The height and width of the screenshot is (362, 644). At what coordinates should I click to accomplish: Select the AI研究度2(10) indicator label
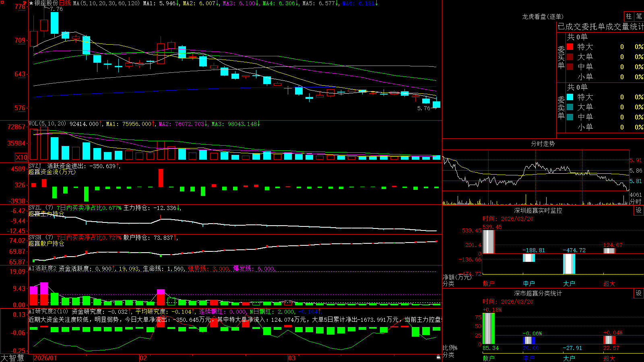pos(48,311)
